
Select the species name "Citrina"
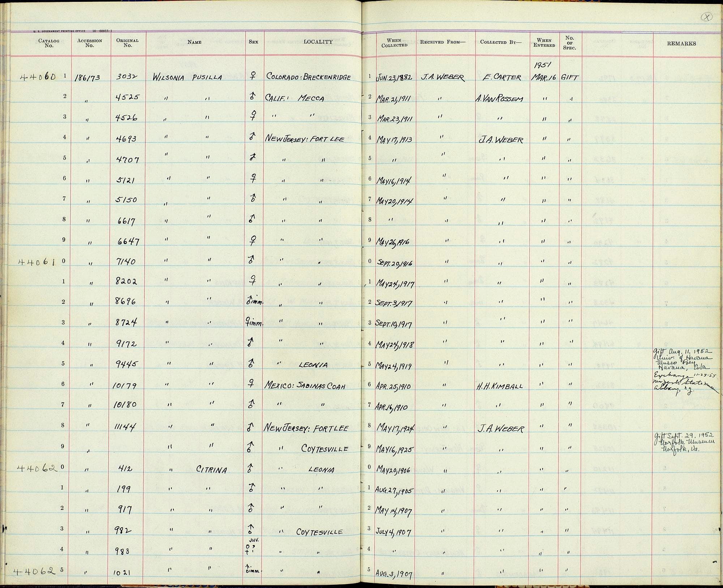coord(212,470)
